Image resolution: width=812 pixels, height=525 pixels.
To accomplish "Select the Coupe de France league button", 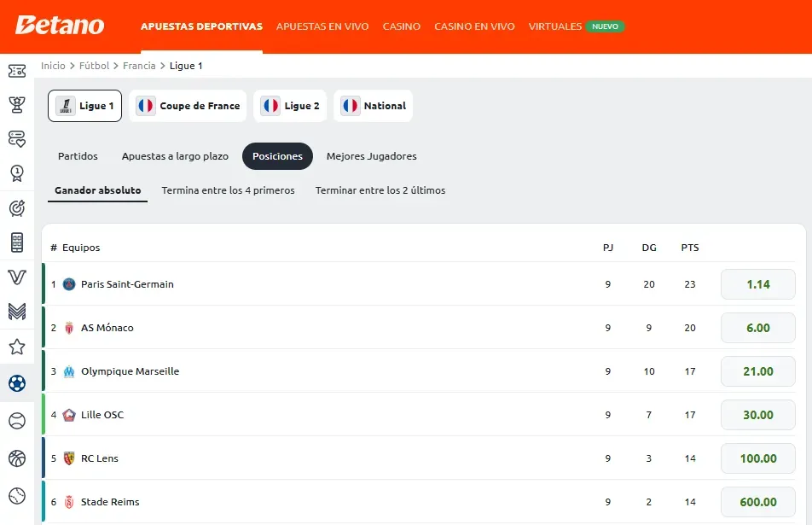I will pyautogui.click(x=189, y=106).
